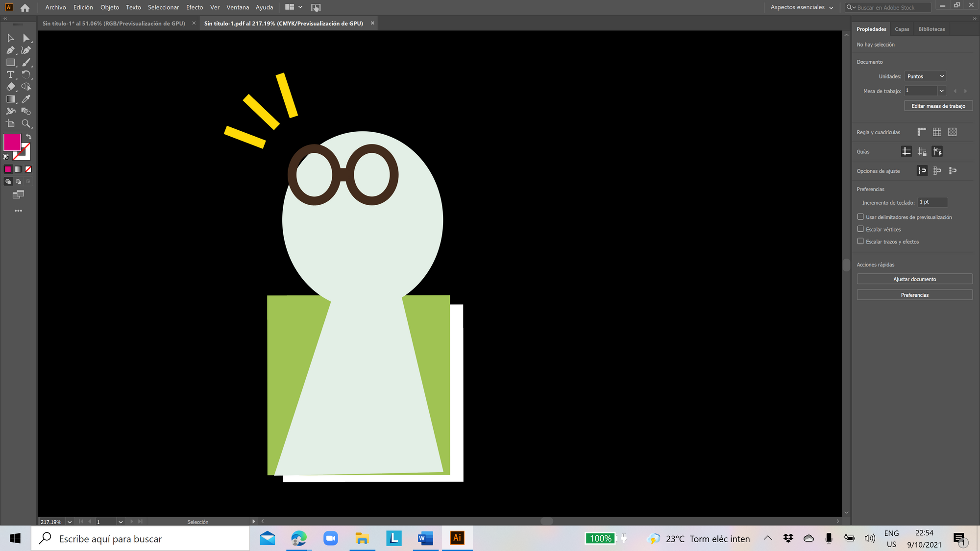Click the magenta fill color swatch
This screenshot has width=980, height=551.
tap(12, 142)
